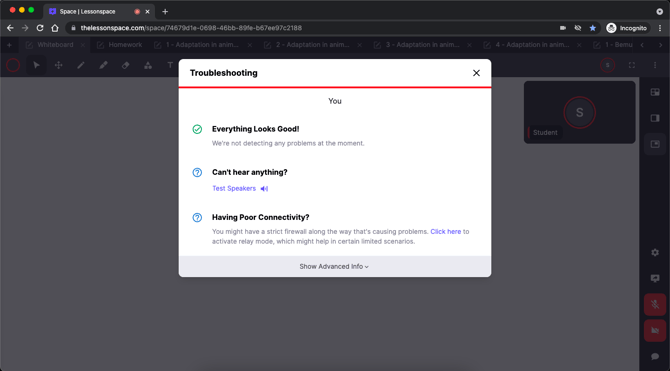Toggle the disabled camera button
Screen dimensions: 670x371
[x=655, y=330]
